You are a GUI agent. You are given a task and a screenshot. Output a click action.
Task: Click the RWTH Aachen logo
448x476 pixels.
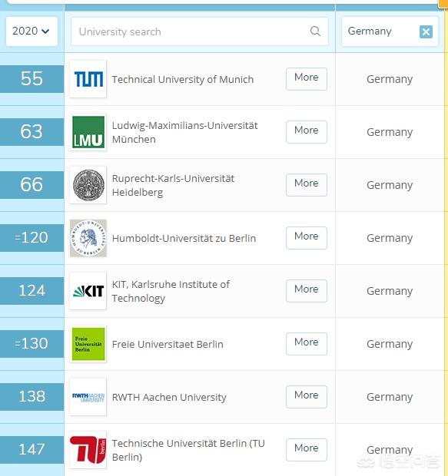tap(88, 397)
